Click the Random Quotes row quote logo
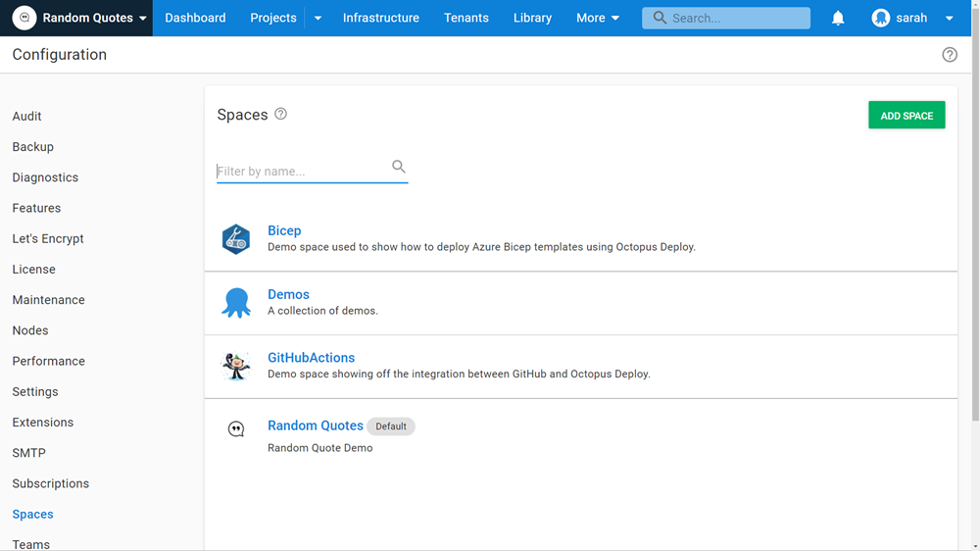 235,429
